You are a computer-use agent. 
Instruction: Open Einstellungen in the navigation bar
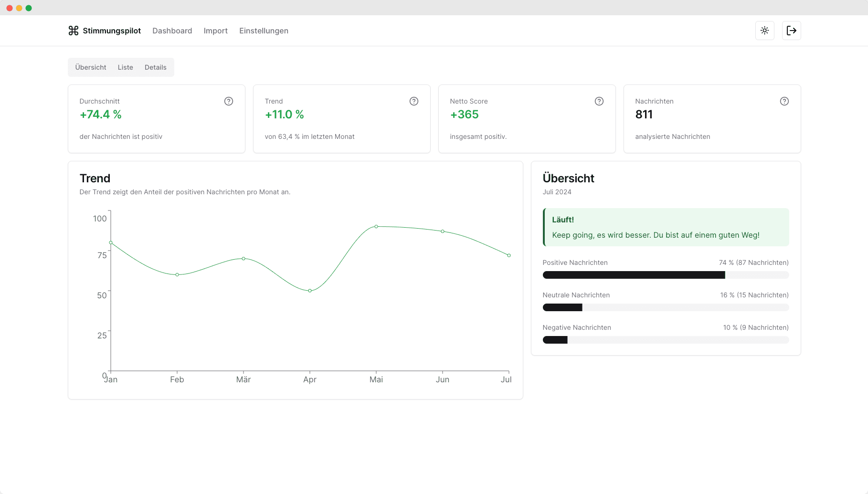point(264,31)
